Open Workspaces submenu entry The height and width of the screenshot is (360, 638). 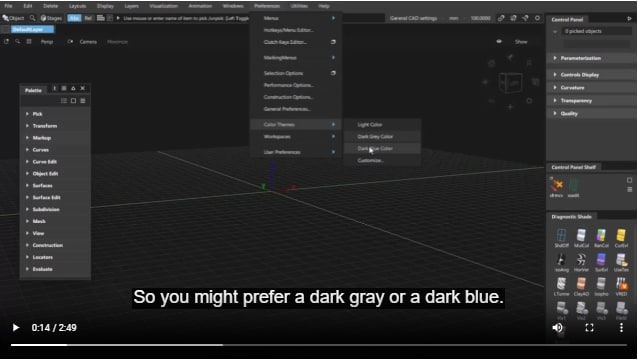[x=296, y=137]
